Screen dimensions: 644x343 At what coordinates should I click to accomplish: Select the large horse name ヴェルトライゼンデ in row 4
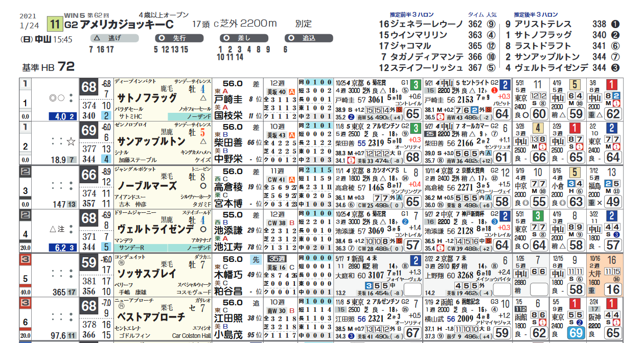pyautogui.click(x=155, y=229)
